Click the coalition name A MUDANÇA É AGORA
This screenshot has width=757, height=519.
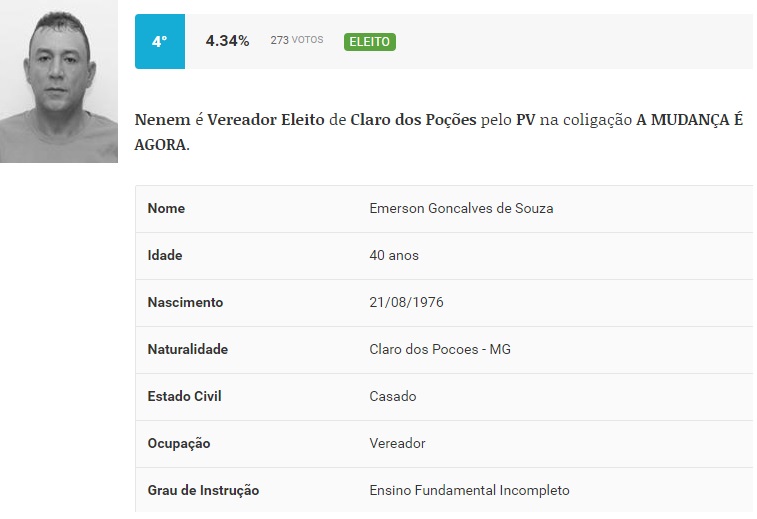(689, 120)
